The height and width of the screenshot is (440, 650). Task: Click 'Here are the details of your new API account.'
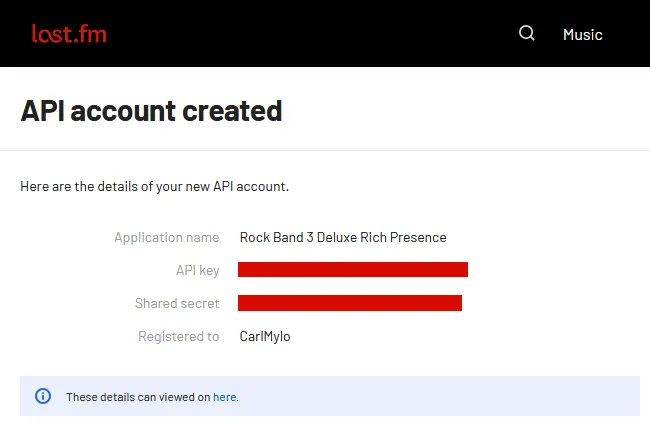click(x=154, y=187)
